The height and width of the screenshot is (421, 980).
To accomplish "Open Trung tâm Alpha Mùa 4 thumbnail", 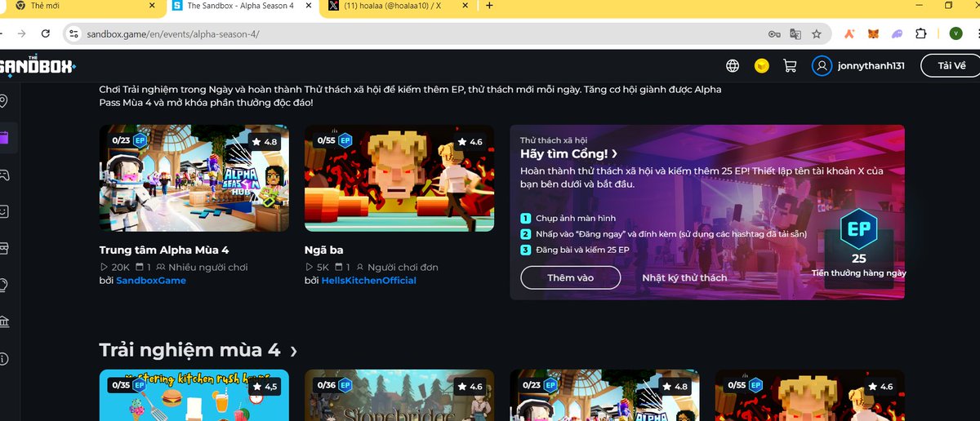I will point(194,178).
